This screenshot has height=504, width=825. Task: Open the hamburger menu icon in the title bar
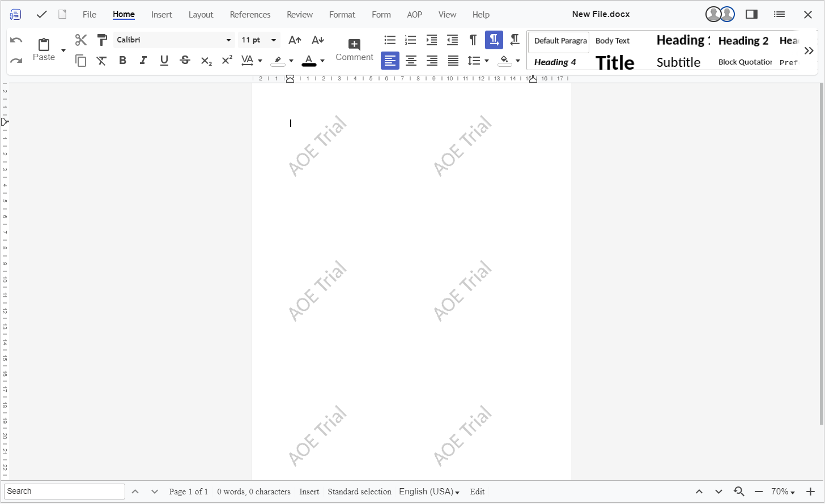click(780, 14)
